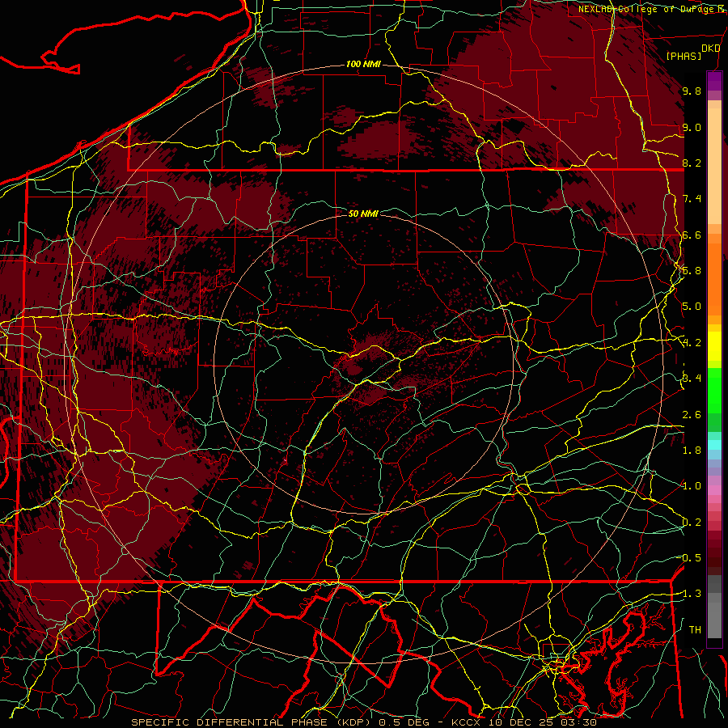
Task: Pick the peach segment of the color bar
Action: point(714,167)
